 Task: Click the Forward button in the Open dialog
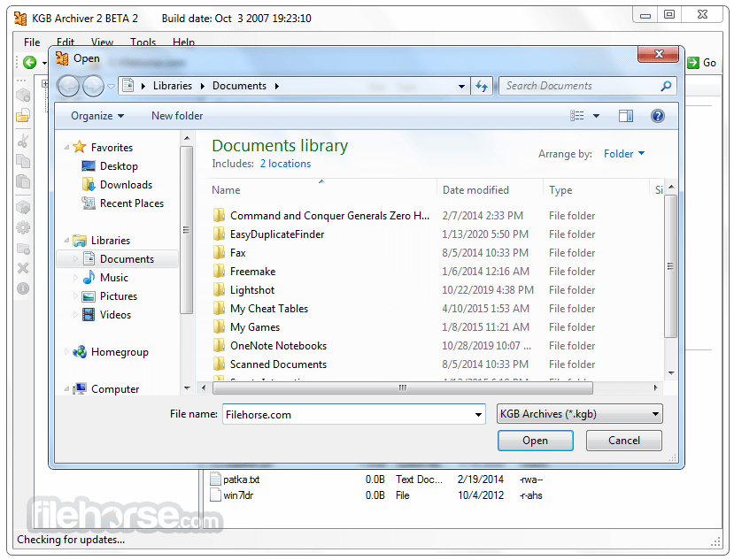pyautogui.click(x=93, y=86)
